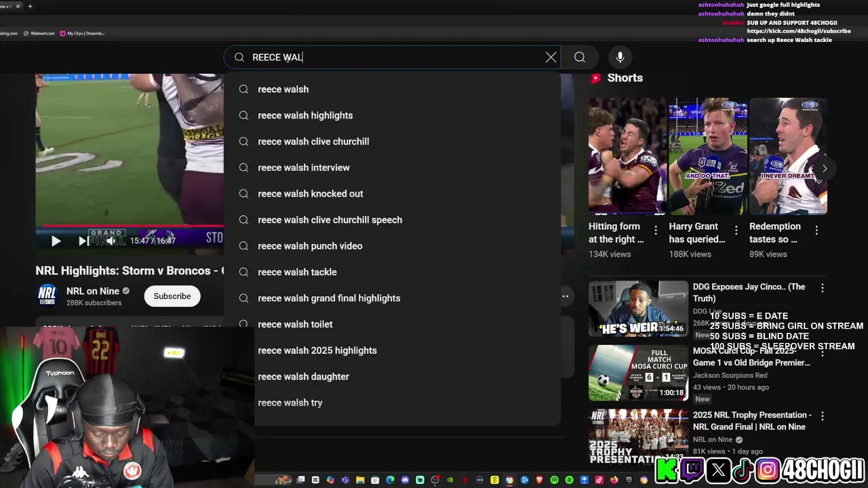Viewport: 868px width, 488px height.
Task: Open the NRL on Nine channel avatar
Action: [47, 296]
